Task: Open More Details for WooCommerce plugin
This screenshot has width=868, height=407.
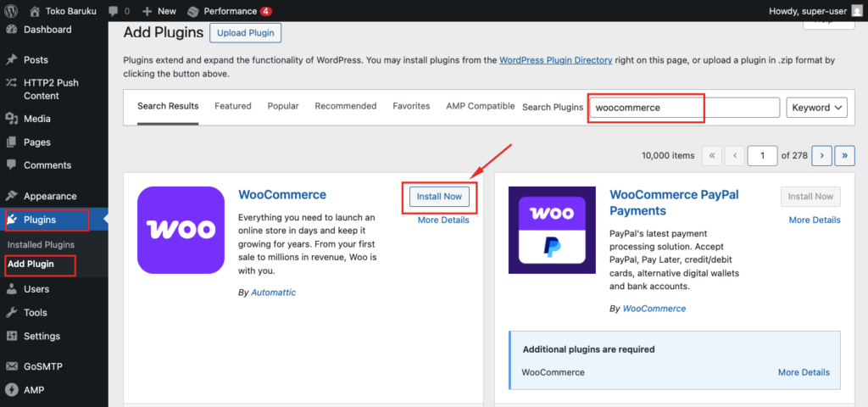Action: point(443,220)
